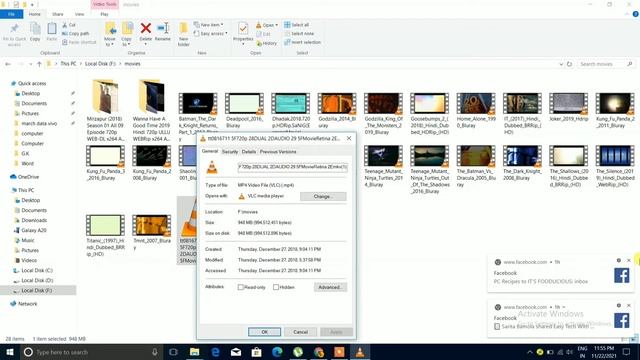The image size is (640, 360).
Task: Click the Up one level arrow
Action: (x=39, y=64)
